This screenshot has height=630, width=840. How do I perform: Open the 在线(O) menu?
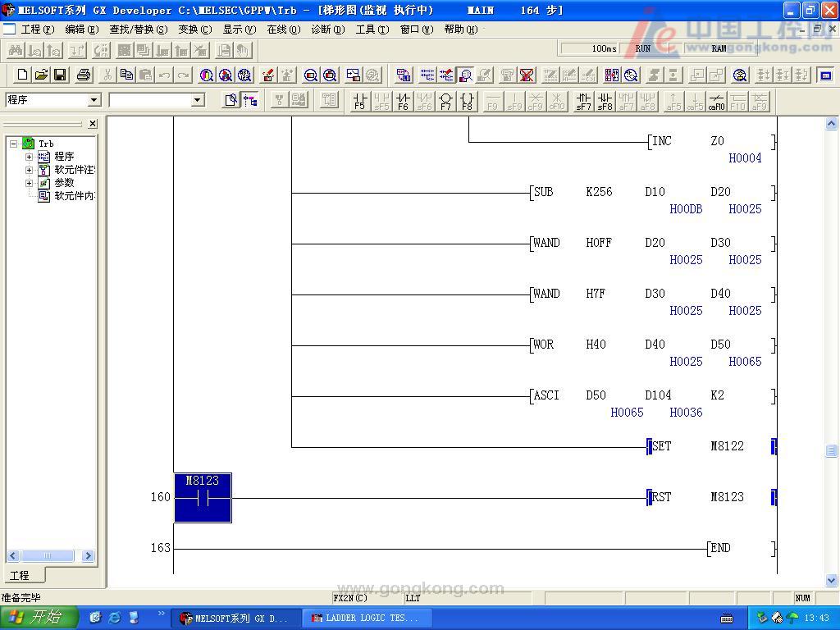(283, 30)
